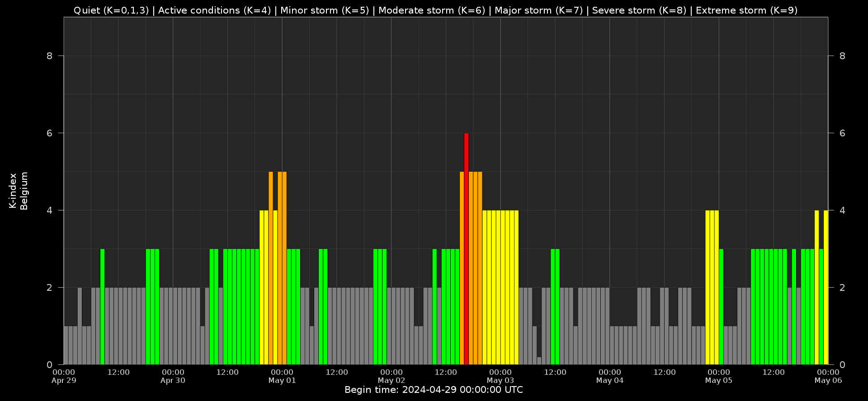Click the Begin time caption below chart
The width and height of the screenshot is (868, 401).
click(434, 390)
